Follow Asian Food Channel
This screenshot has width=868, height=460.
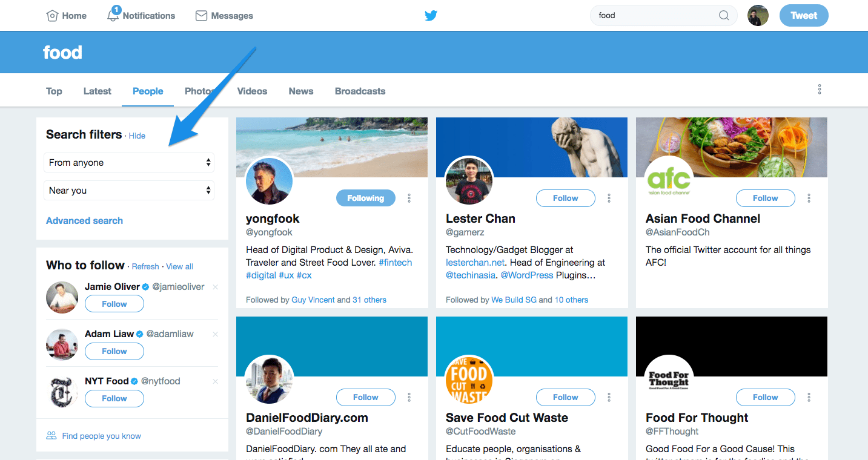point(766,198)
